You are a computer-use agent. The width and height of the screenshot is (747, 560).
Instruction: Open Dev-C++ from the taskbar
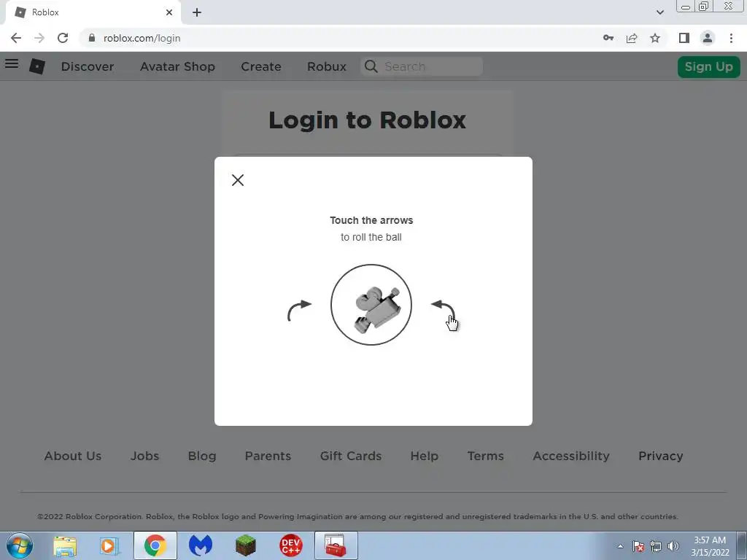[290, 545]
